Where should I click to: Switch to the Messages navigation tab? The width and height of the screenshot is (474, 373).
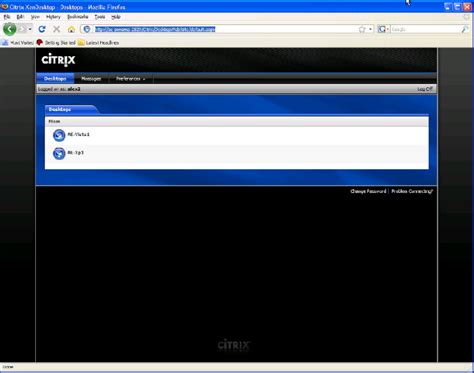coord(91,79)
